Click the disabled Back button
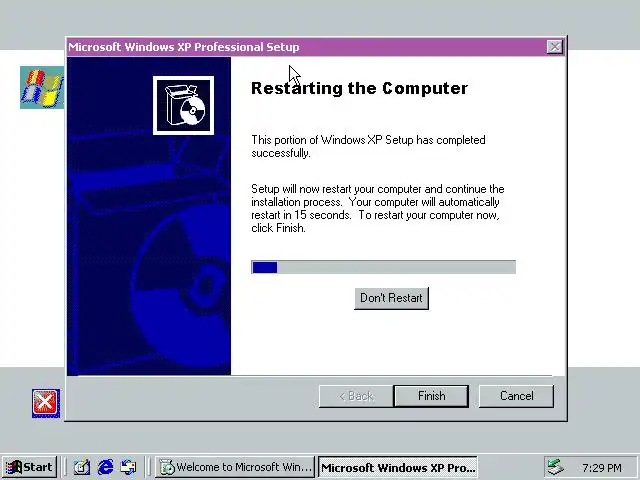The image size is (640, 480). point(356,396)
